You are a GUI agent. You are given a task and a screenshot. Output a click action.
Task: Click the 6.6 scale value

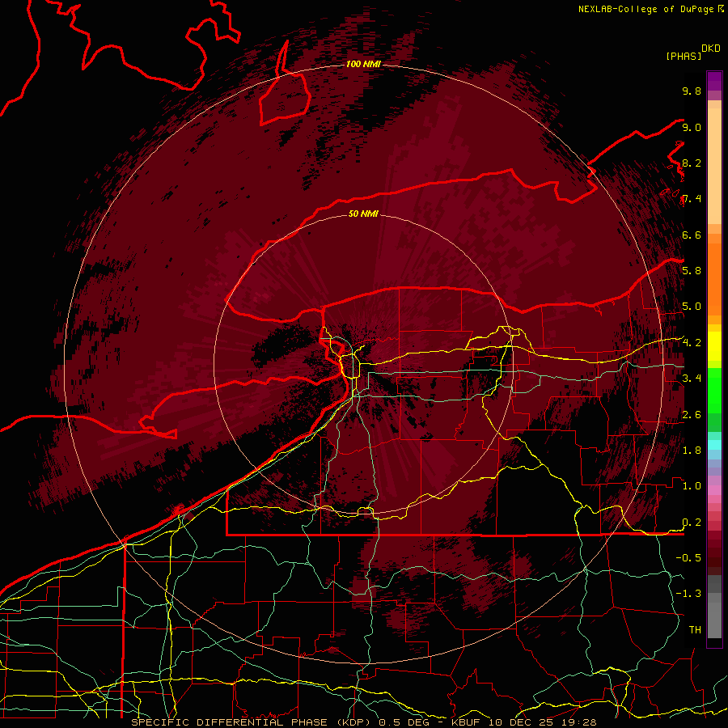click(692, 235)
